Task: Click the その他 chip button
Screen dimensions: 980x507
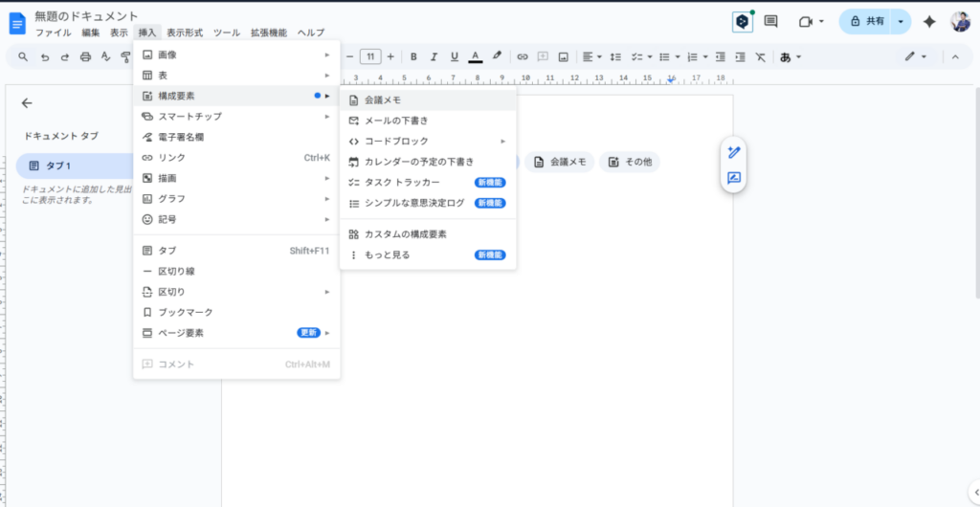Action: pyautogui.click(x=630, y=162)
